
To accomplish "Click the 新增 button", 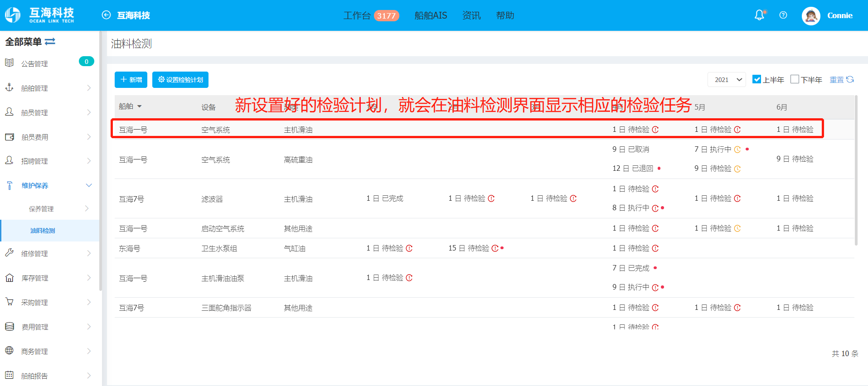I will tap(131, 80).
